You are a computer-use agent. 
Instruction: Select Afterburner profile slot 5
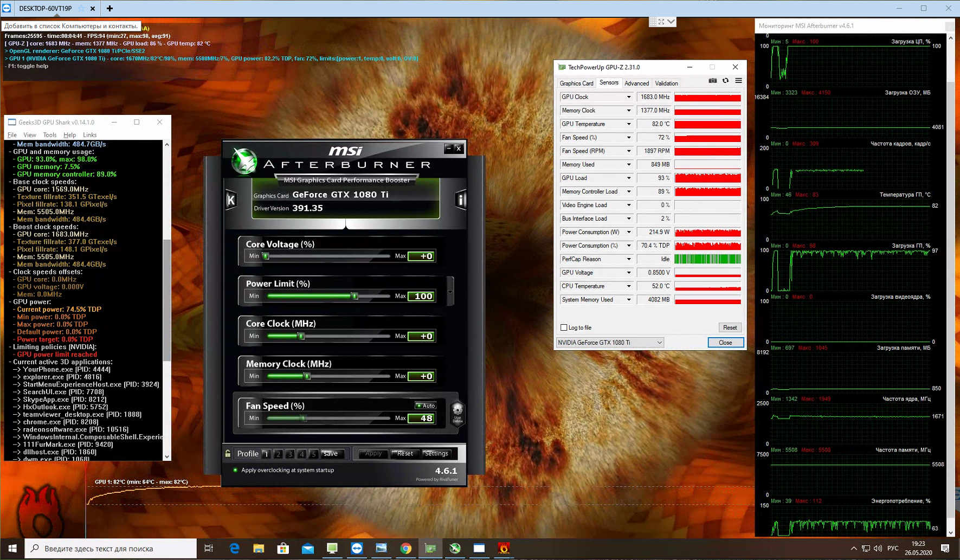(313, 454)
